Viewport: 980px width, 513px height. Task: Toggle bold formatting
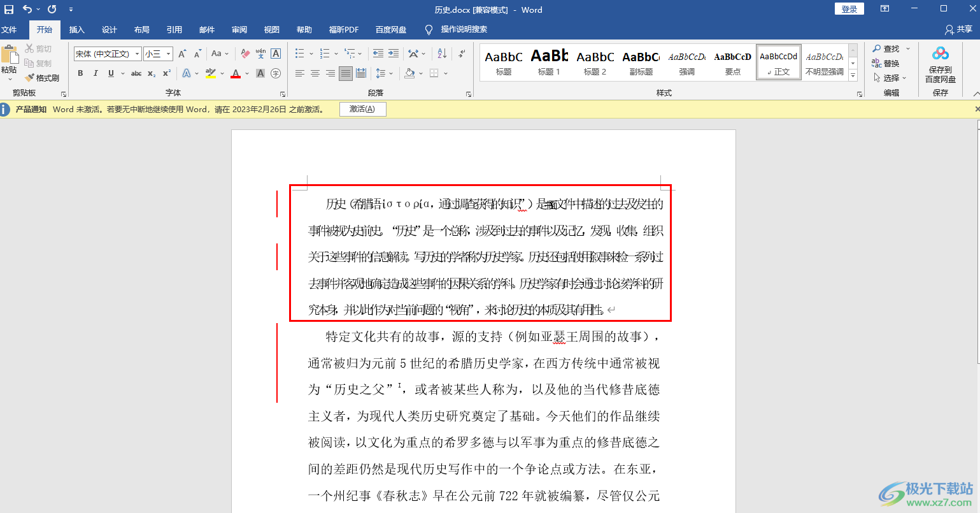point(80,74)
